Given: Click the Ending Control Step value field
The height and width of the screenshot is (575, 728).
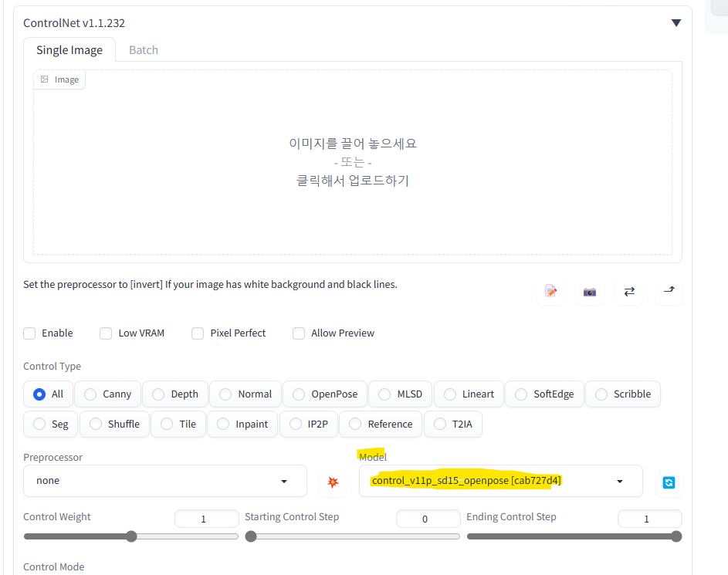Looking at the screenshot, I should [x=649, y=519].
